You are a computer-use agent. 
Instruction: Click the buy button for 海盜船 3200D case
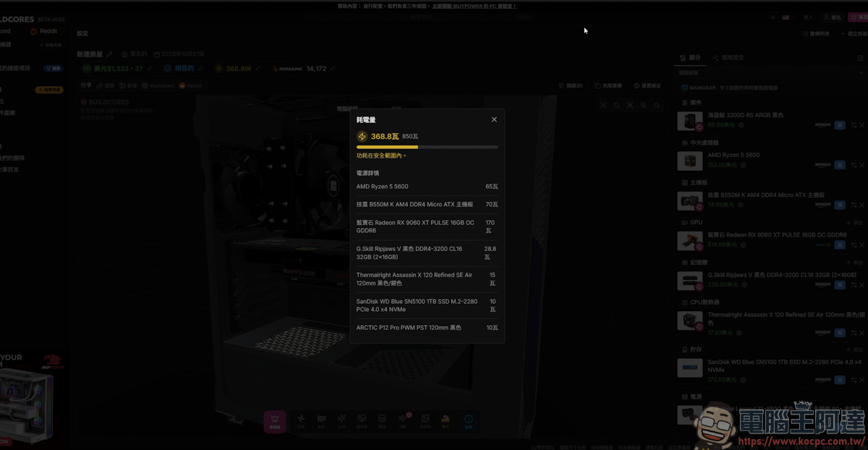(840, 125)
